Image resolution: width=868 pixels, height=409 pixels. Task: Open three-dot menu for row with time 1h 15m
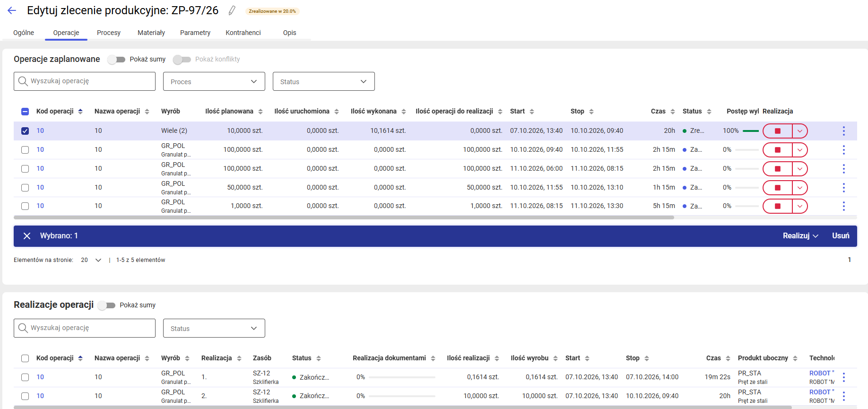844,188
